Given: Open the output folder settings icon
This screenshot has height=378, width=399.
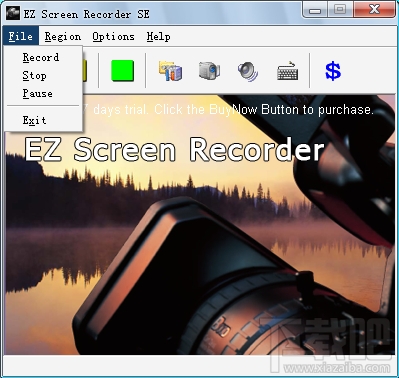Looking at the screenshot, I should pos(170,71).
